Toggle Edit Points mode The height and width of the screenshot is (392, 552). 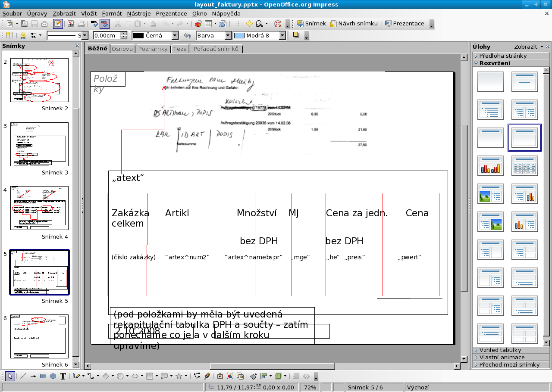pos(197,376)
